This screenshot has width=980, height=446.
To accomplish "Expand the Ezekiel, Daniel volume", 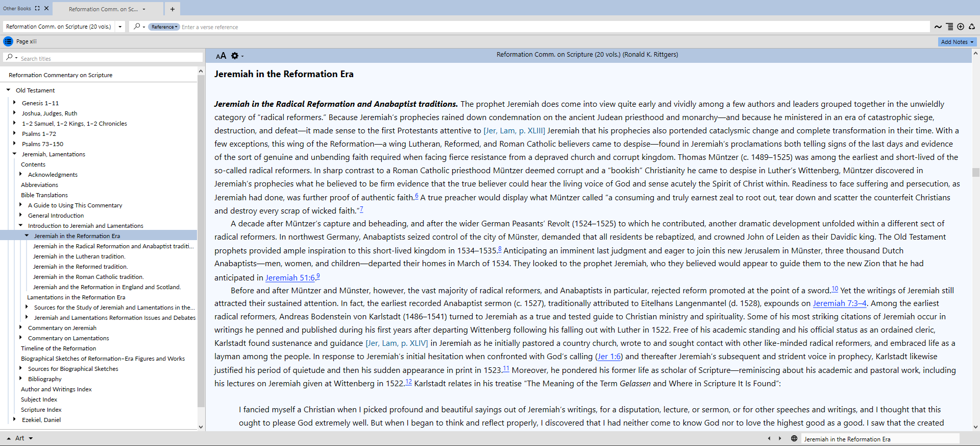I will tap(14, 419).
